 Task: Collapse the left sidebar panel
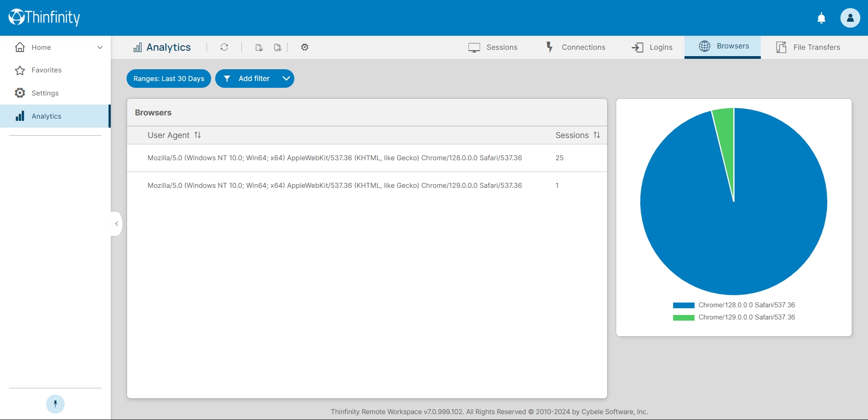pyautogui.click(x=117, y=224)
